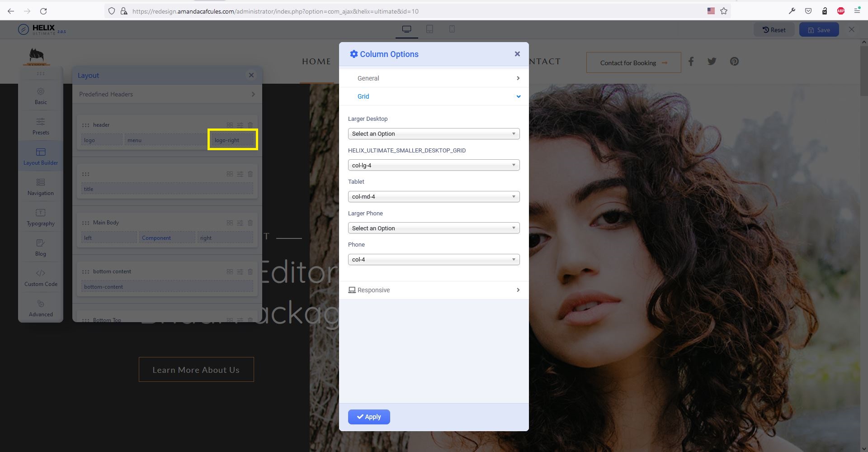This screenshot has width=868, height=452.
Task: Expand the General section
Action: pyautogui.click(x=434, y=78)
